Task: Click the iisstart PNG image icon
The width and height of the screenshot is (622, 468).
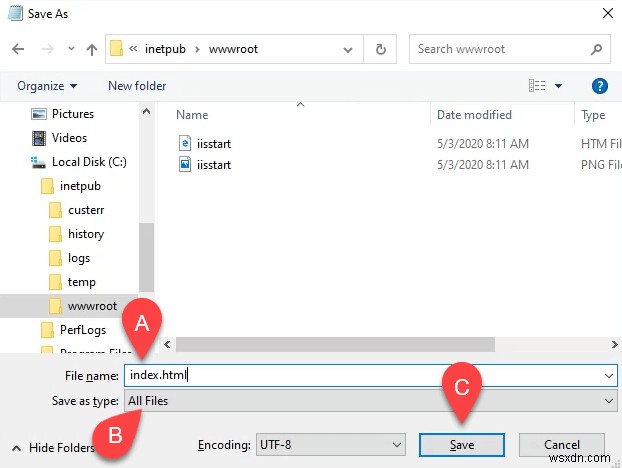Action: [x=185, y=164]
